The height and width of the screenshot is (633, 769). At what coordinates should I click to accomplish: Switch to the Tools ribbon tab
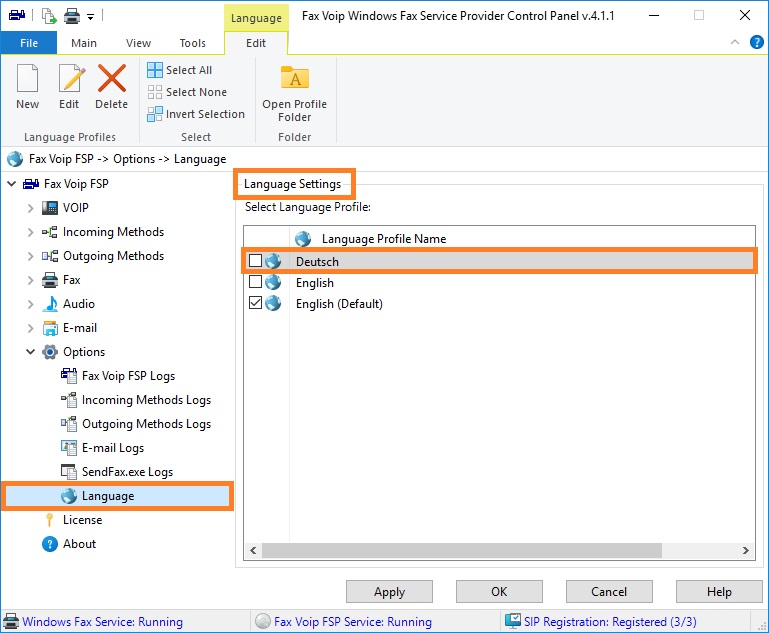[x=192, y=43]
